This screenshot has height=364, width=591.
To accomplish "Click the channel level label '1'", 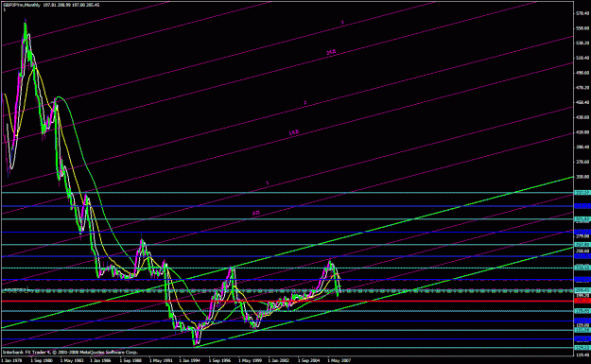I will coord(268,183).
